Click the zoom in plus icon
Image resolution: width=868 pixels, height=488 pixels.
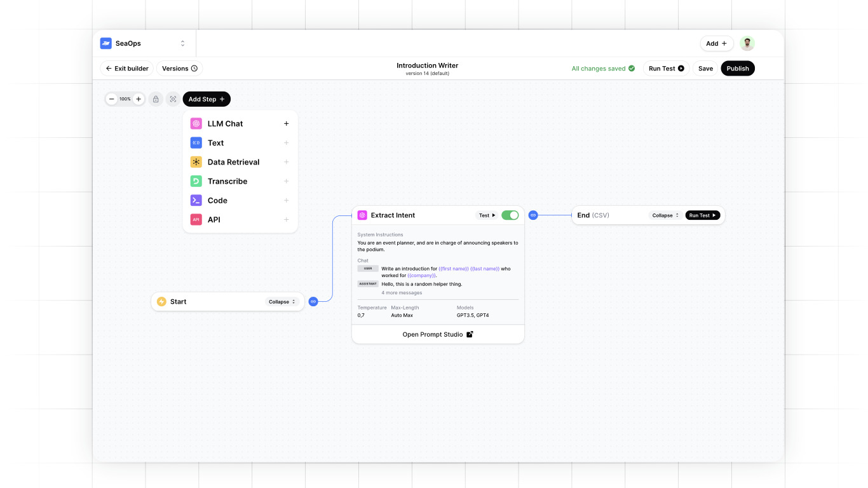coord(139,99)
